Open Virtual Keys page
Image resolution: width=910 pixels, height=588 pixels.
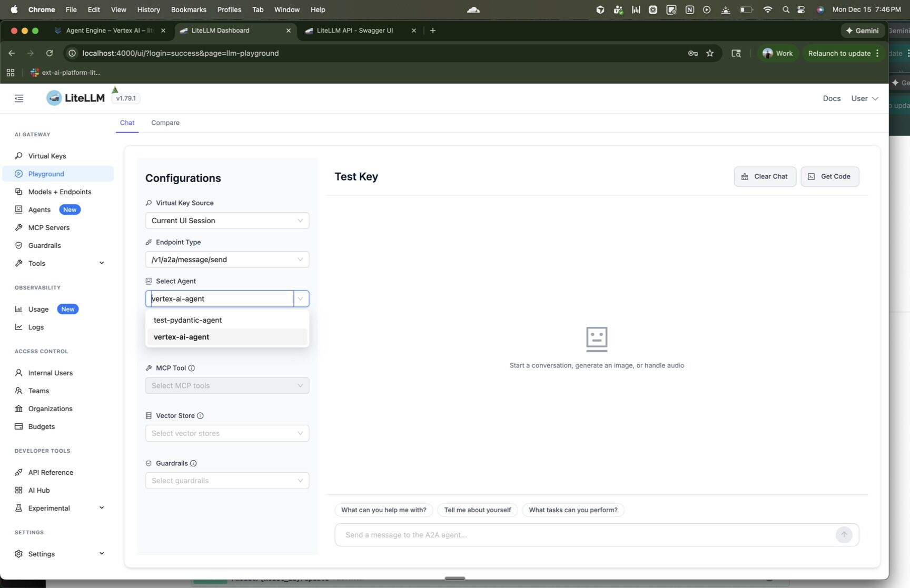tap(47, 156)
